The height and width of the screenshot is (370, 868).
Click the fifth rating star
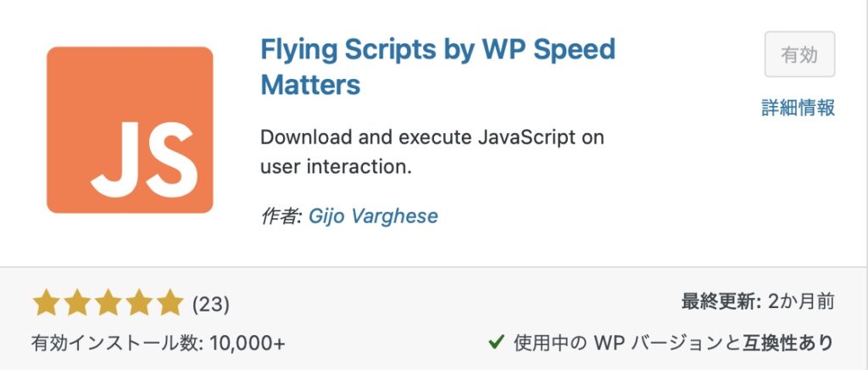[170, 304]
